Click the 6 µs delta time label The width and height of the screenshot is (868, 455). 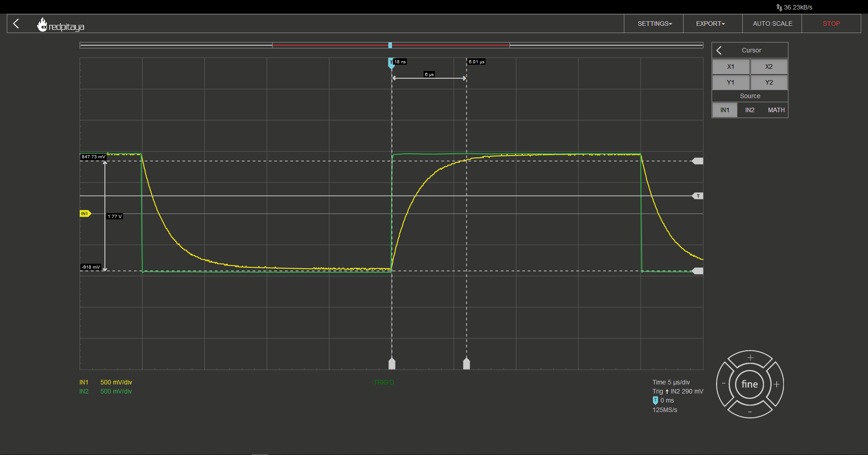pyautogui.click(x=429, y=74)
